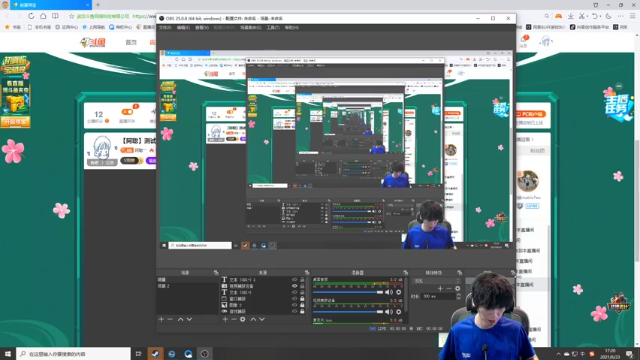Open OBS 编辑(E) menu
Screen dimensions: 640x360
pyautogui.click(x=183, y=27)
